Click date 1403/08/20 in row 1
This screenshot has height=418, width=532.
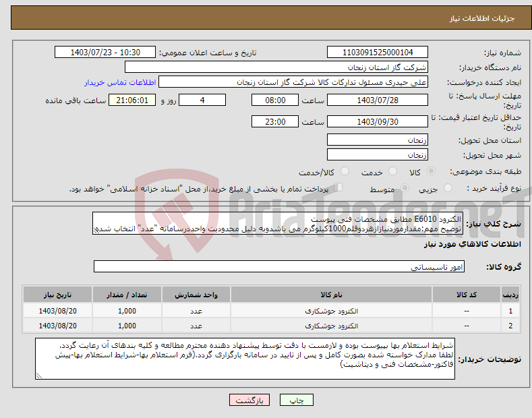pyautogui.click(x=58, y=311)
